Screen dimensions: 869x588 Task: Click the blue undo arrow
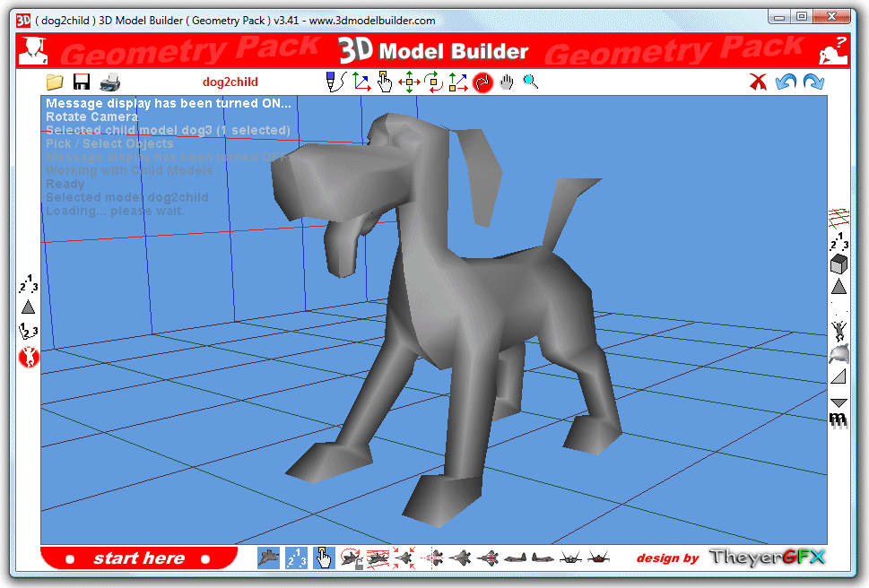(x=786, y=82)
